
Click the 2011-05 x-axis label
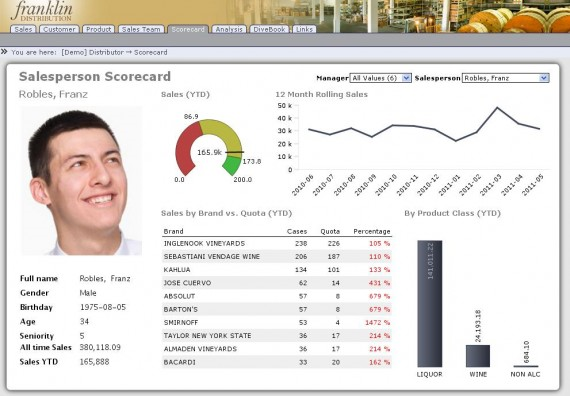click(x=533, y=185)
